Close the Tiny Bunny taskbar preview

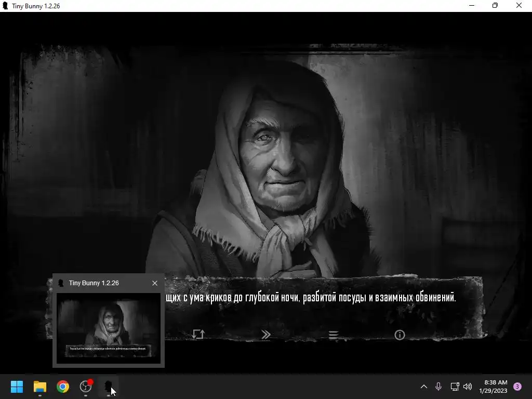pyautogui.click(x=155, y=283)
